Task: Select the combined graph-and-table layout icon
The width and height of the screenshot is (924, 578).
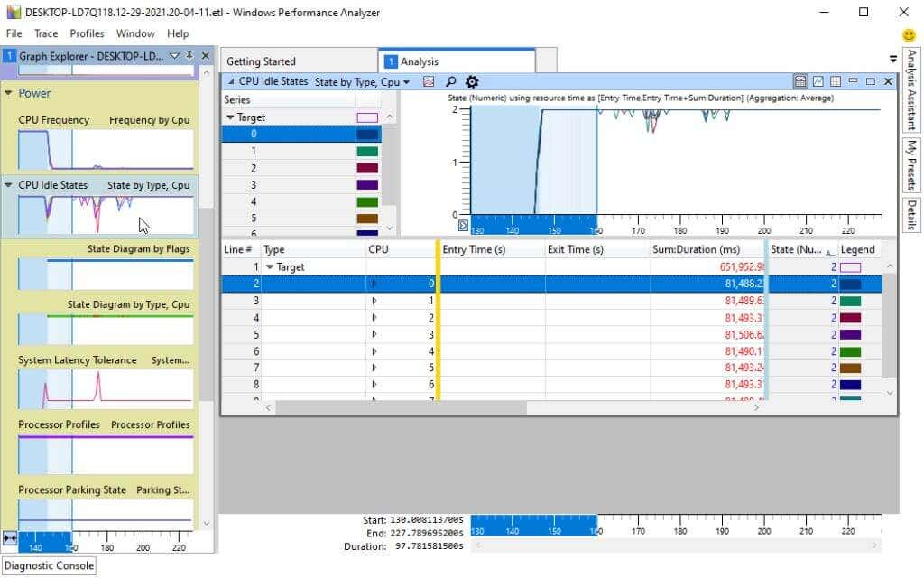Action: tap(800, 81)
